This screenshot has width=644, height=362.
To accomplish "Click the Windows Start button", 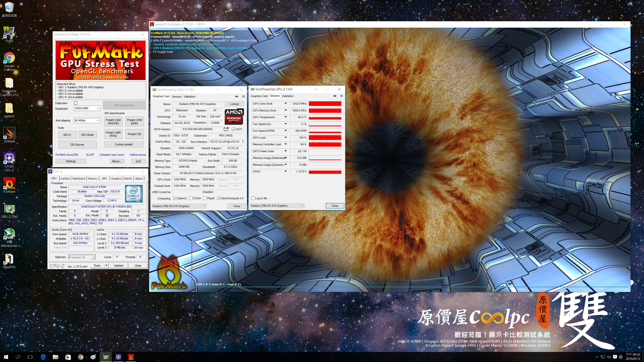I will tap(6, 357).
